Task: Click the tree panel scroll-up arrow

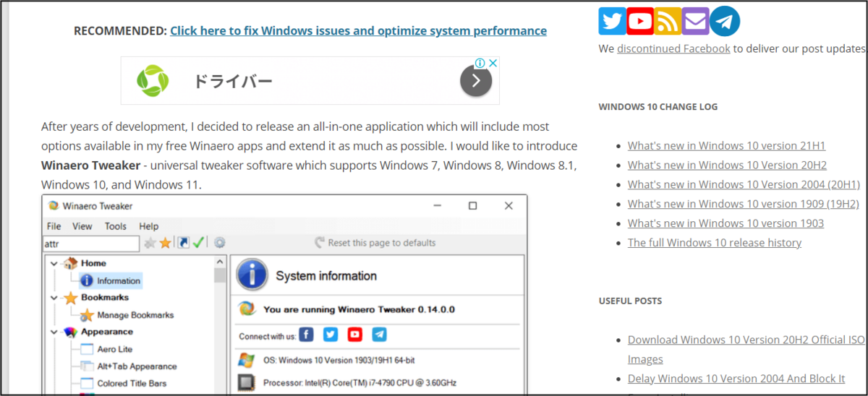Action: pyautogui.click(x=220, y=261)
